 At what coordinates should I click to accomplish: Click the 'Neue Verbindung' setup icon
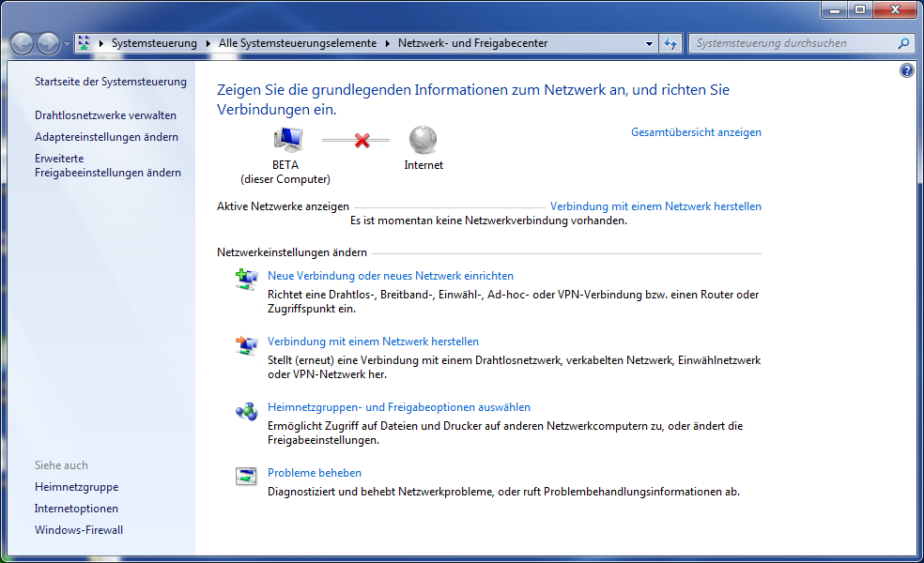click(x=246, y=278)
